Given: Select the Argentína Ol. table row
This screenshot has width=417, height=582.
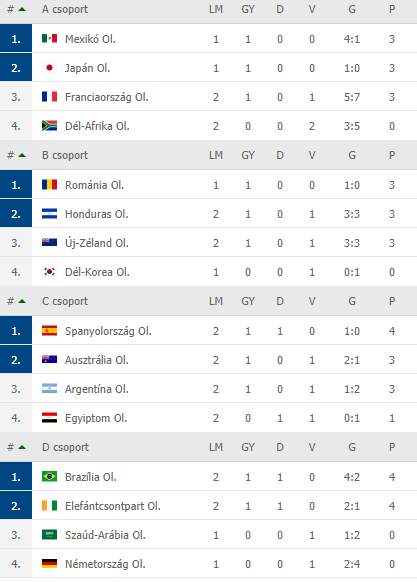Looking at the screenshot, I should [208, 389].
